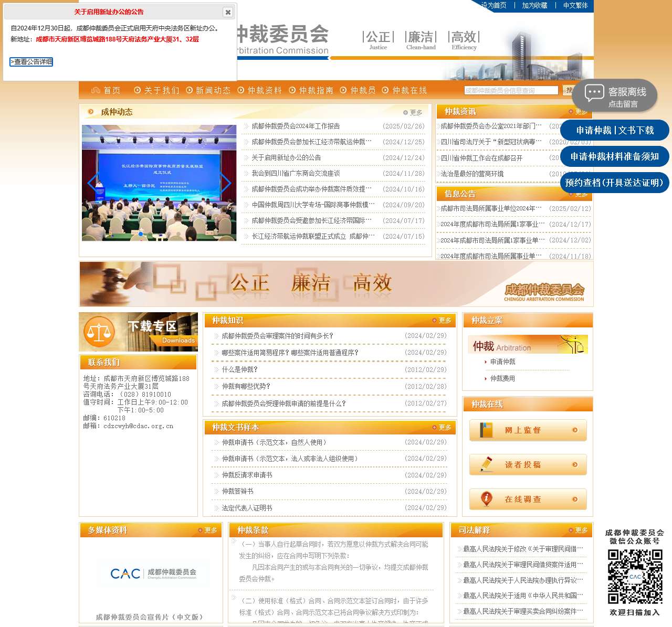Open 仲裁反请求申请书 sample document

(x=247, y=475)
